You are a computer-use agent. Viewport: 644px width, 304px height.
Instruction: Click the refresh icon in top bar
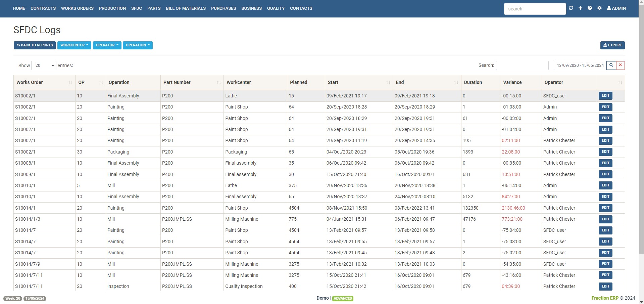coord(571,8)
